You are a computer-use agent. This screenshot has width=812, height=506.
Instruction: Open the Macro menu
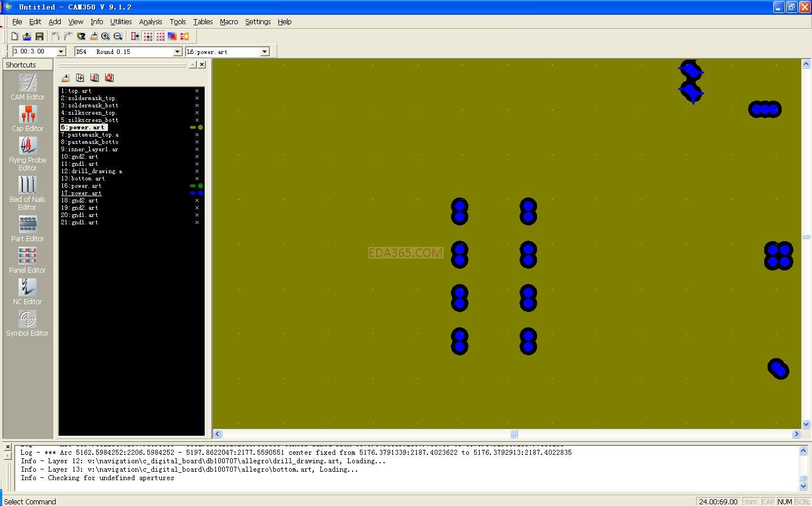tap(229, 22)
